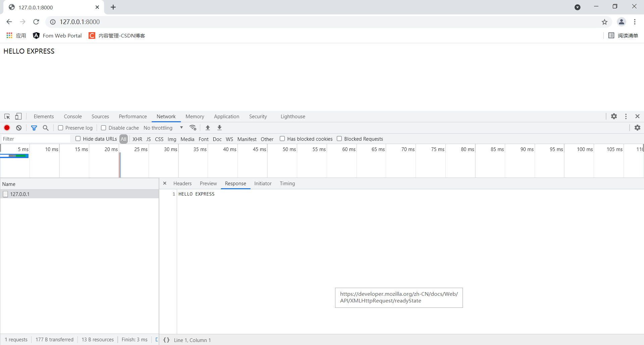This screenshot has width=644, height=345.
Task: Check Hide data URLs
Action: pos(78,139)
